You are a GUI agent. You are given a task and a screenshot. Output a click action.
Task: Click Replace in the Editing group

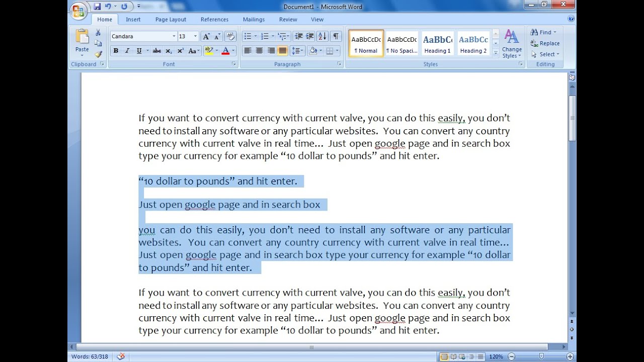[x=545, y=43]
